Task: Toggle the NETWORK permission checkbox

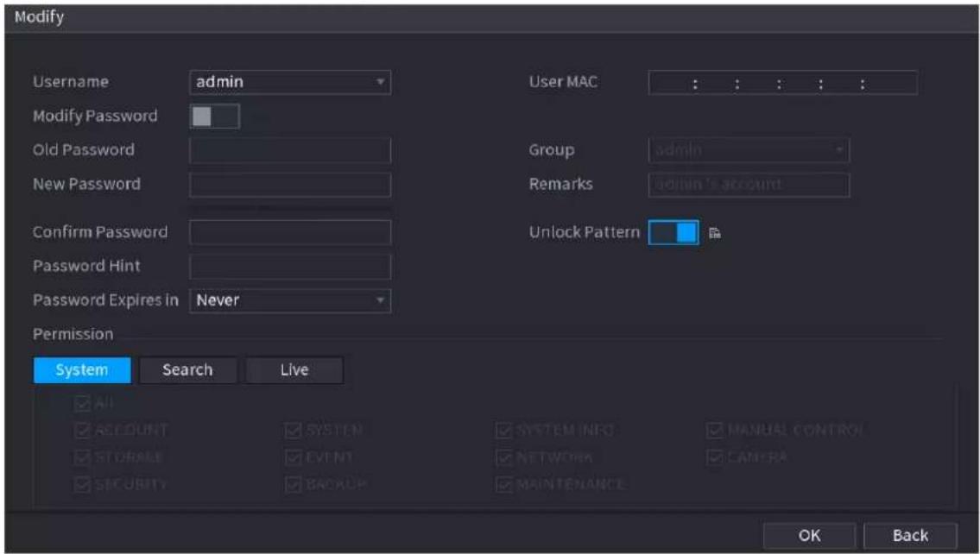Action: tap(503, 457)
